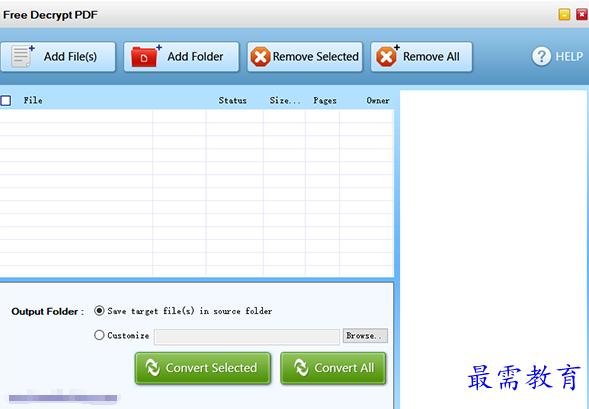Click the Status column header

pyautogui.click(x=233, y=100)
